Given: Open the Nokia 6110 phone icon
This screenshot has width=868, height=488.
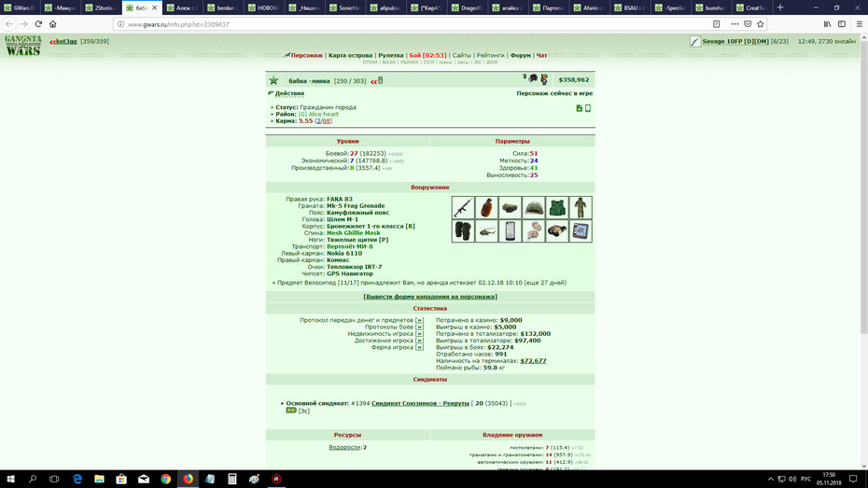Looking at the screenshot, I should pos(510,231).
